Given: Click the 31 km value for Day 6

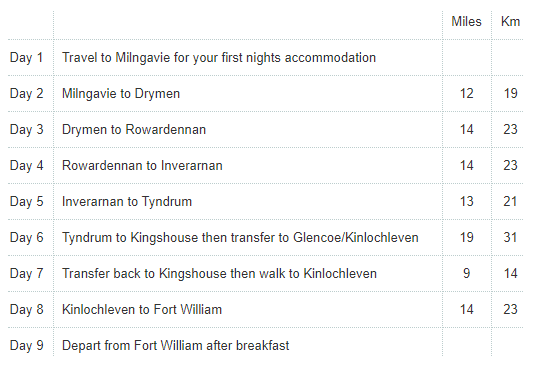Looking at the screenshot, I should click(x=510, y=238).
